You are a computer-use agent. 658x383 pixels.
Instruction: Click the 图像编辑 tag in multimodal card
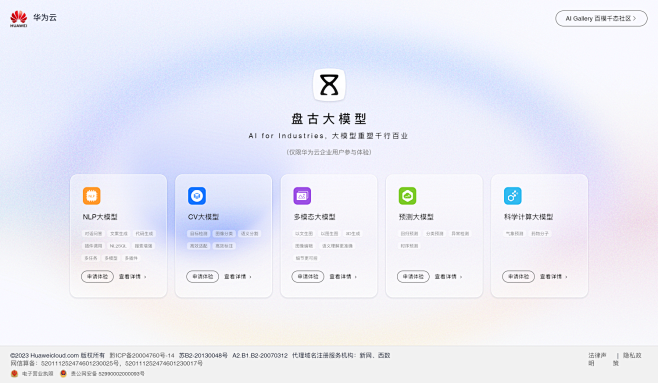304,246
